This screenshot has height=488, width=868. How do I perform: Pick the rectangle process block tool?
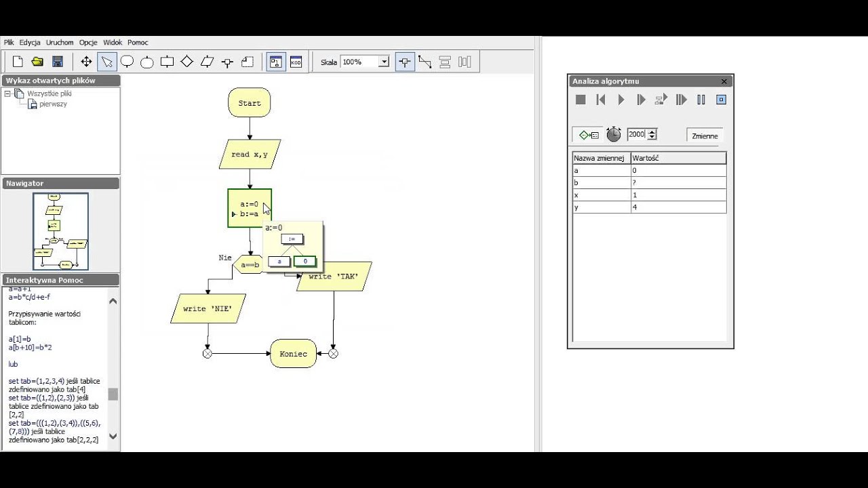[167, 62]
